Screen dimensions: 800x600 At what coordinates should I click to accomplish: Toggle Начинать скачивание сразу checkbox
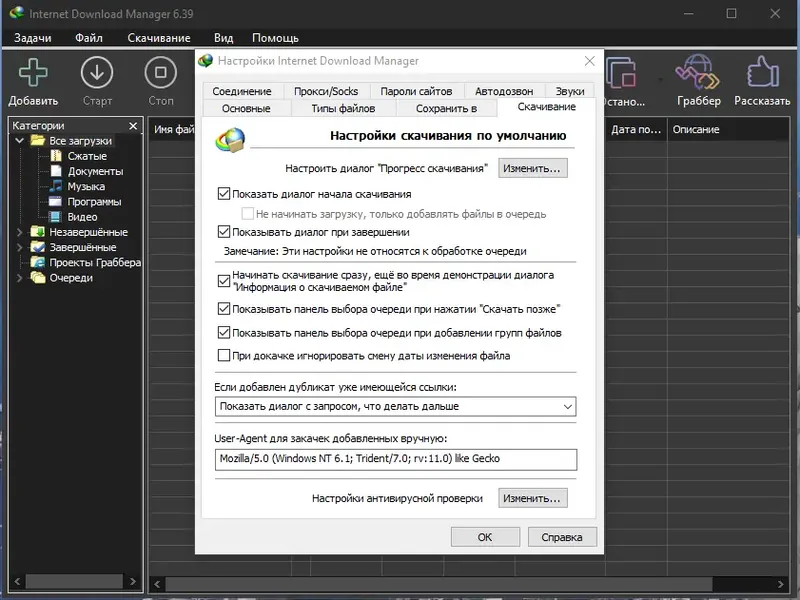[x=223, y=281]
